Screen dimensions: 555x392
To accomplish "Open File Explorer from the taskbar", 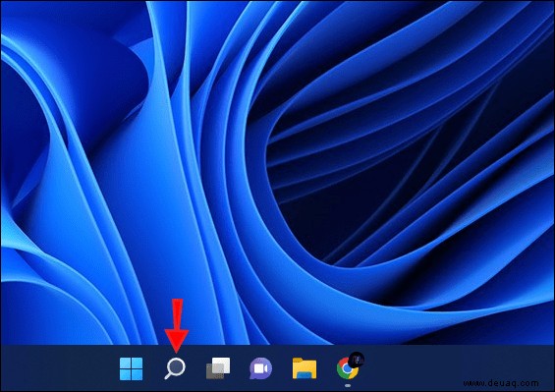I will pyautogui.click(x=305, y=368).
